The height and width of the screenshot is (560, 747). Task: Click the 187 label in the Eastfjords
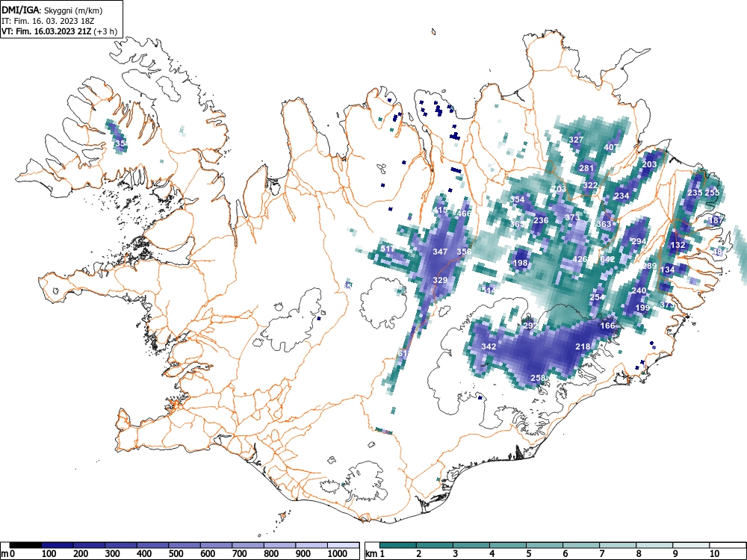coord(716,220)
